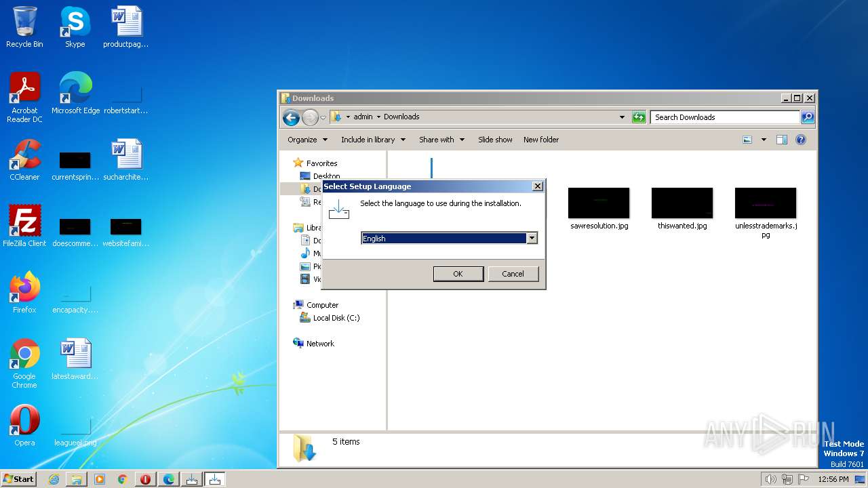
Task: Select the Firefox desktop shortcut
Action: click(24, 293)
